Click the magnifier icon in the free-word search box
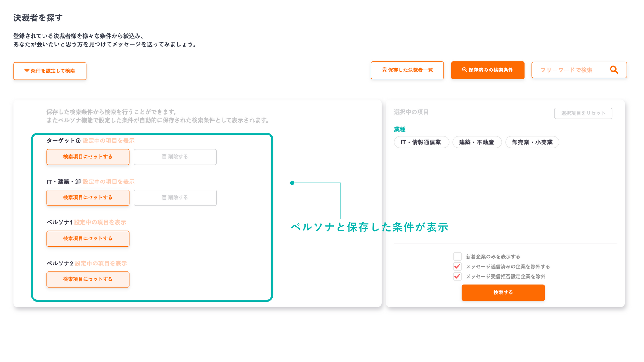This screenshot has height=362, width=644. point(614,70)
